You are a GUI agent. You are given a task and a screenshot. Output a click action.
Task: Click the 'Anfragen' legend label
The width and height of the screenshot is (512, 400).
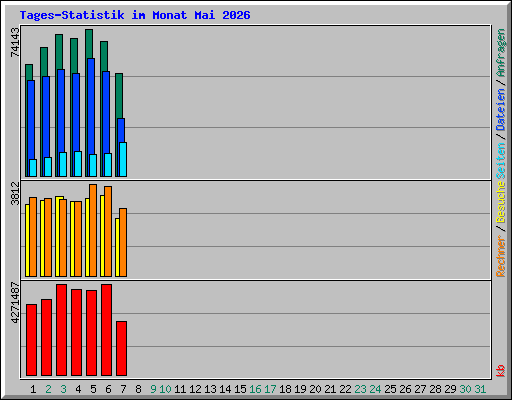click(501, 53)
